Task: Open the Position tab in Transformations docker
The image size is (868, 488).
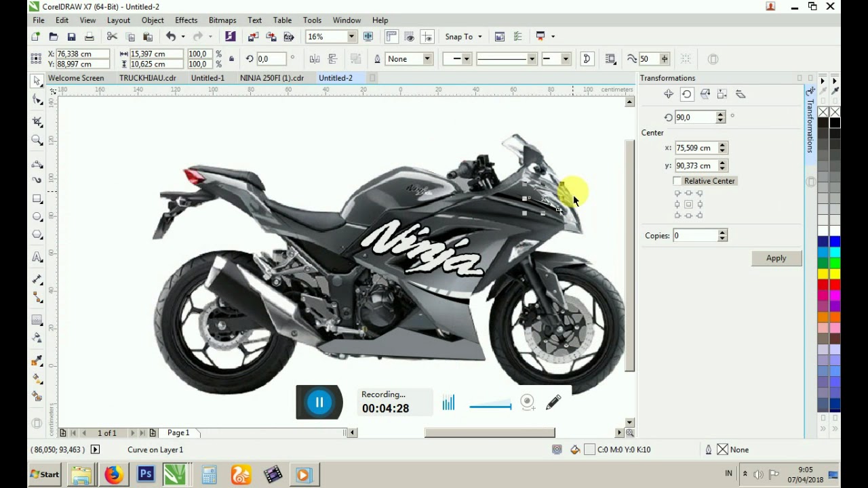Action: (669, 94)
